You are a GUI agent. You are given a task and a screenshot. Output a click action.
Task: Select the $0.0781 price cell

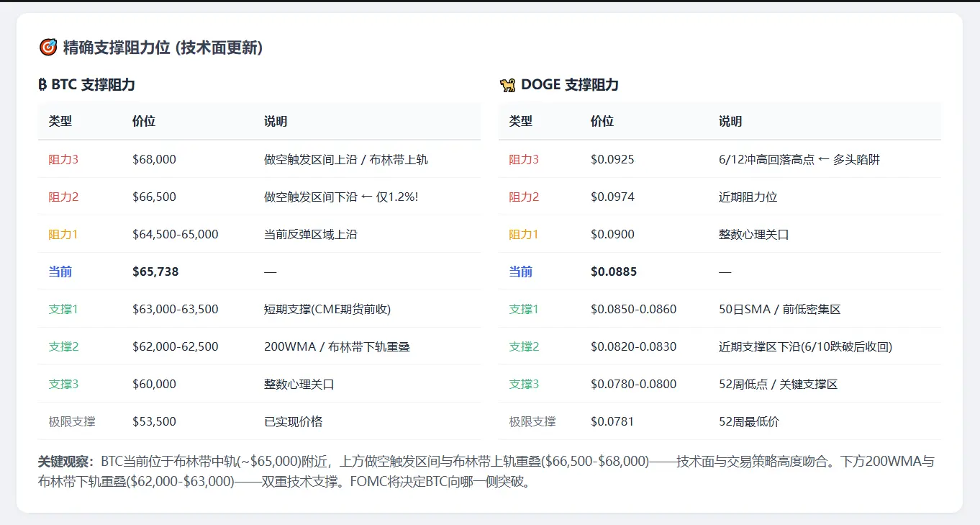pos(612,421)
